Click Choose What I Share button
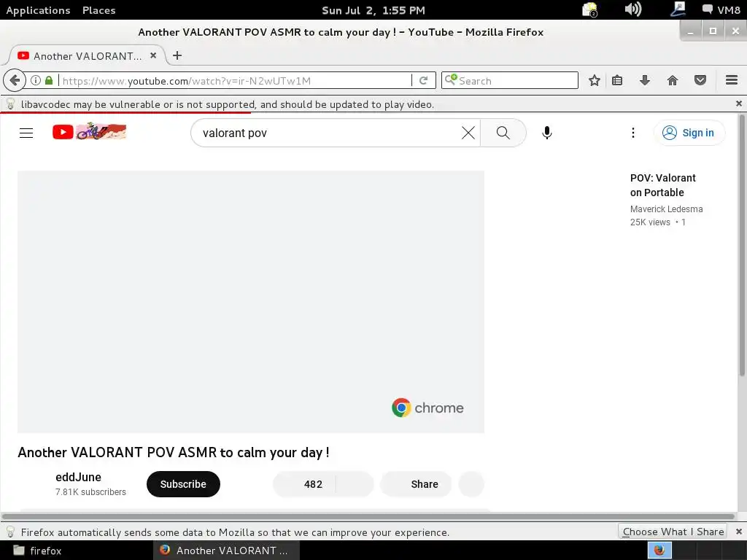Viewport: 747px width, 560px height. pos(673,532)
